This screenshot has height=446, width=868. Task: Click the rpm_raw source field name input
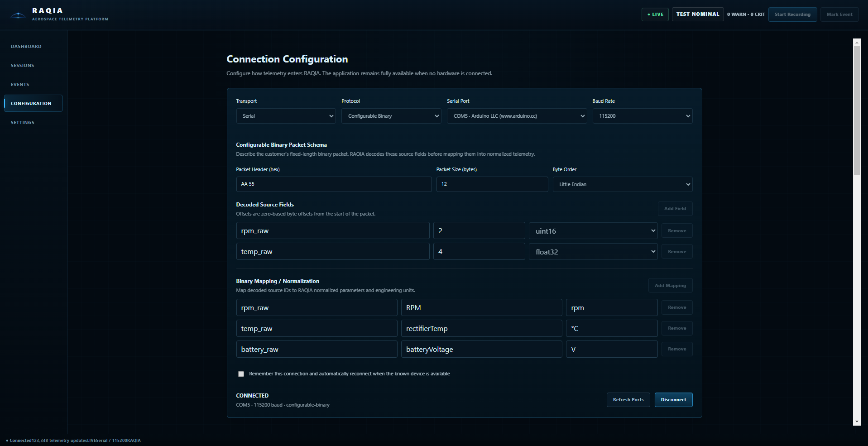point(333,231)
